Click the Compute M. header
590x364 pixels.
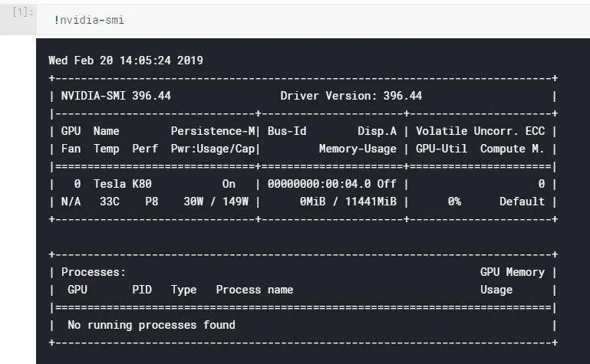point(512,149)
